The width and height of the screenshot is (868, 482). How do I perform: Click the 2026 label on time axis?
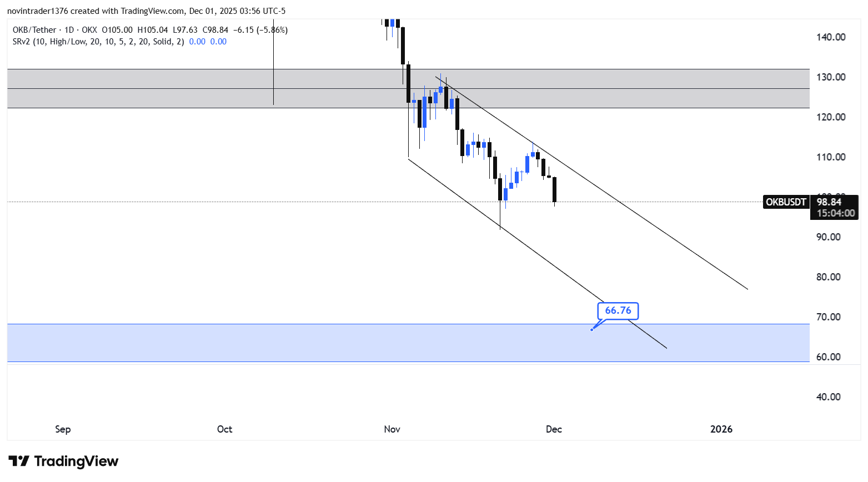click(x=721, y=429)
